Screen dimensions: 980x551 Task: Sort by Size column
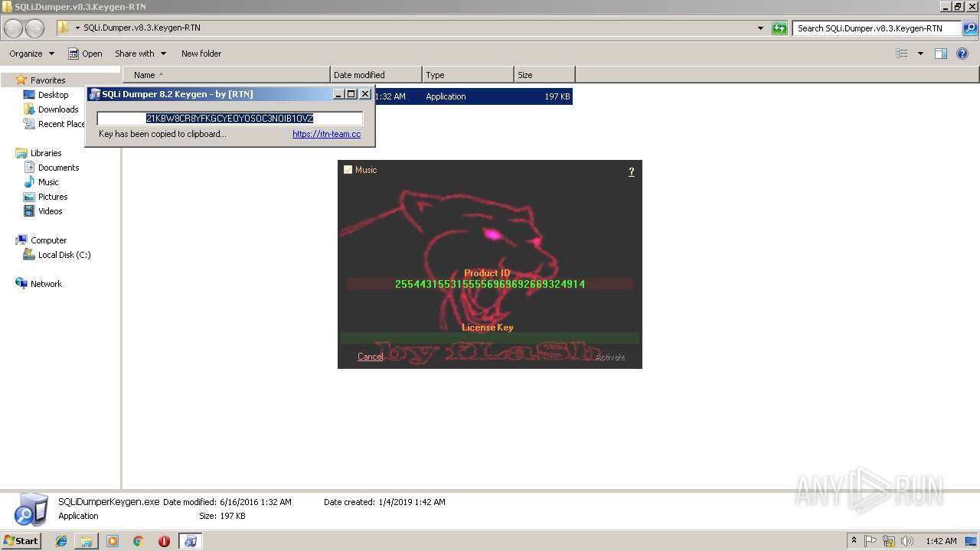coord(544,75)
